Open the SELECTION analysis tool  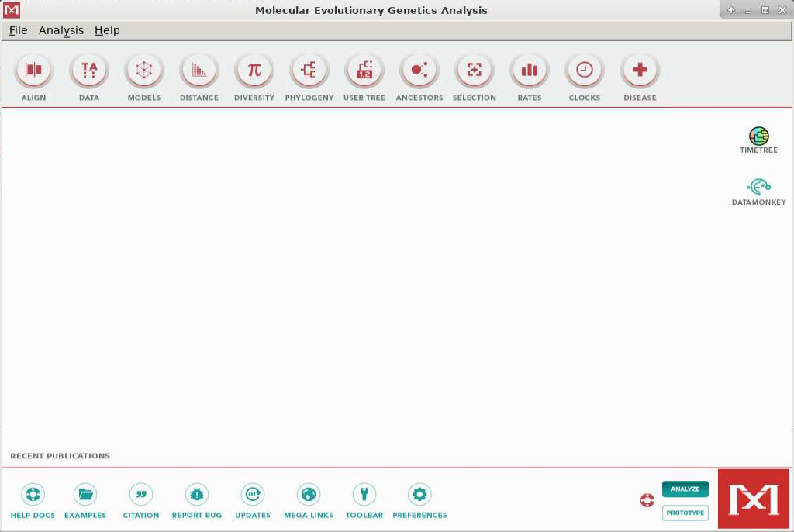point(474,70)
